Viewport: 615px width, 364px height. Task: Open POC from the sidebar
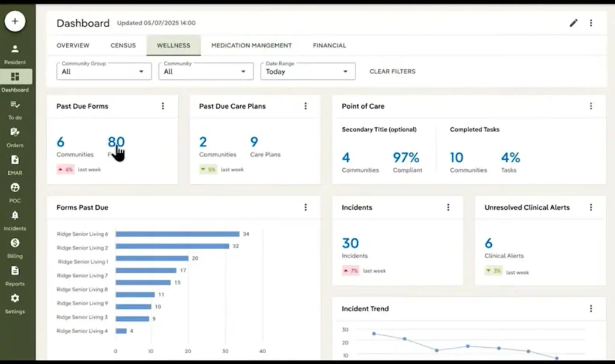(15, 193)
